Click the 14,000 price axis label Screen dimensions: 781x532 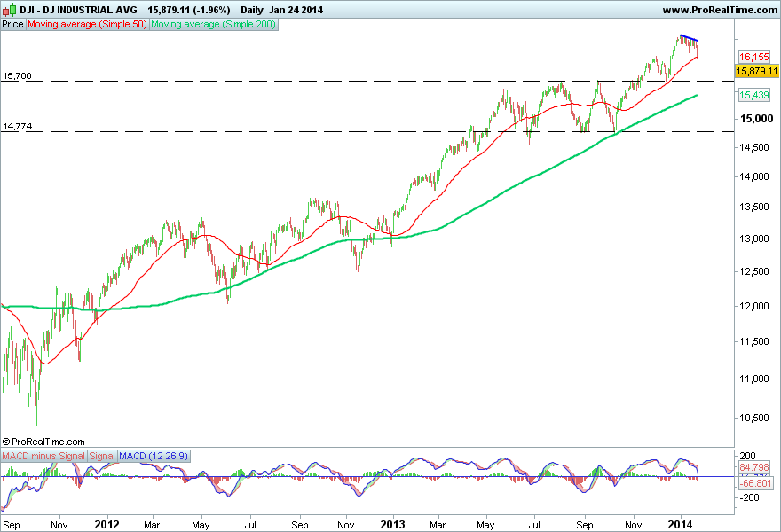(754, 176)
